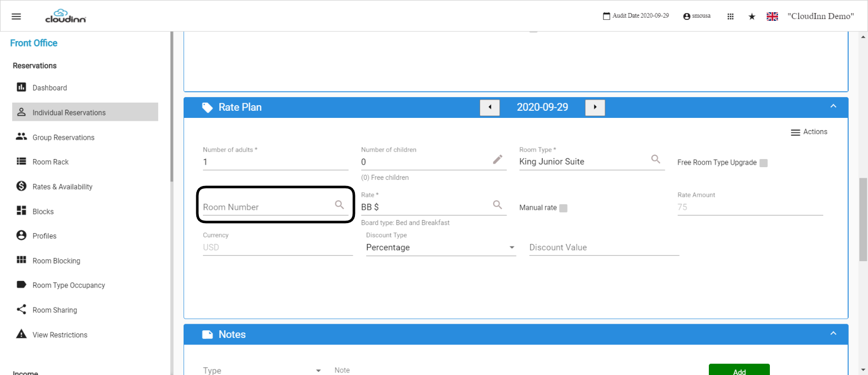Open Room Rack page
Screen dimensions: 868x375
tap(85, 162)
